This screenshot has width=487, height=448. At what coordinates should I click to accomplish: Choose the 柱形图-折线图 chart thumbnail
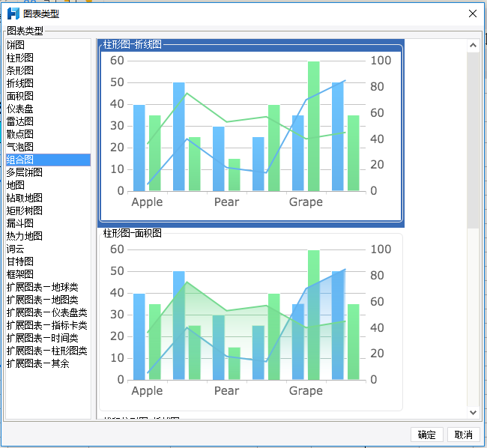point(251,133)
